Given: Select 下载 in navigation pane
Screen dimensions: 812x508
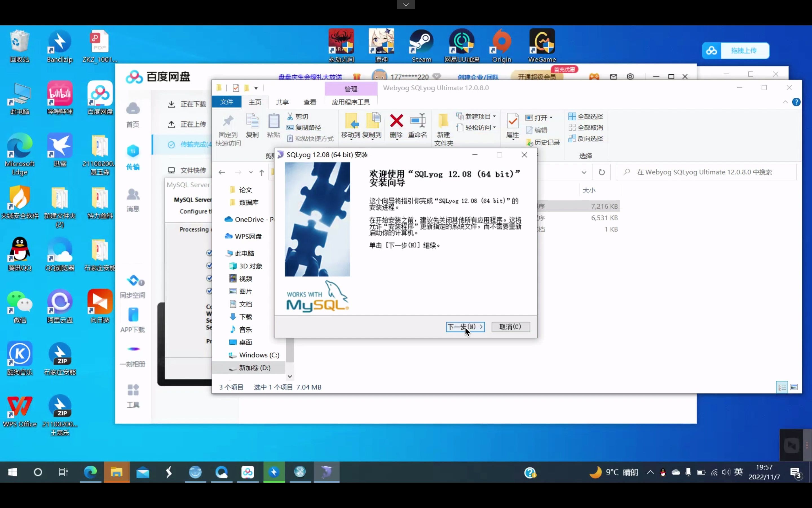Looking at the screenshot, I should [x=245, y=317].
